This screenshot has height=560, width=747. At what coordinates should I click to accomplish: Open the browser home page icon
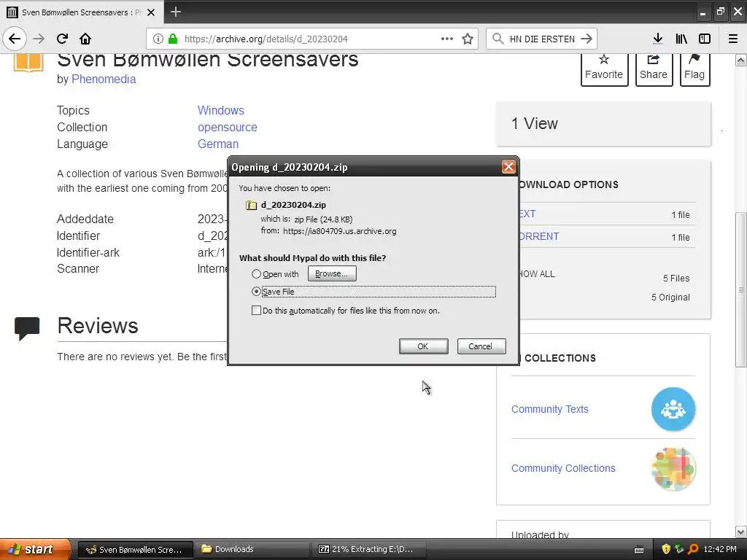click(x=85, y=39)
